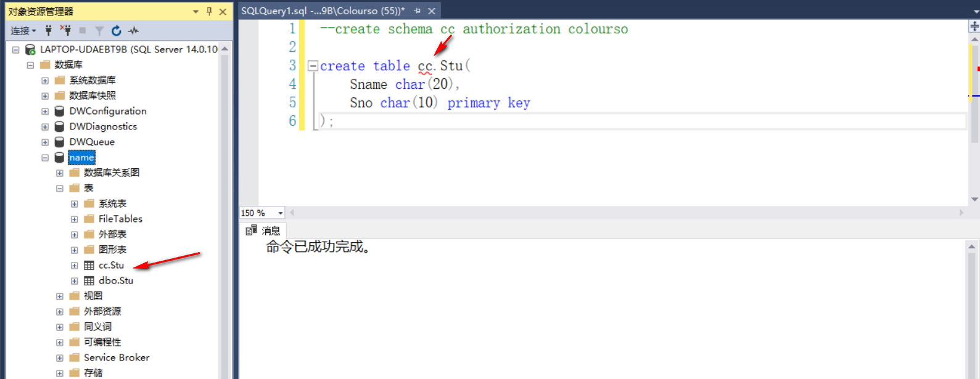Click the Filter funnel icon
This screenshot has height=379, width=980.
tap(99, 30)
